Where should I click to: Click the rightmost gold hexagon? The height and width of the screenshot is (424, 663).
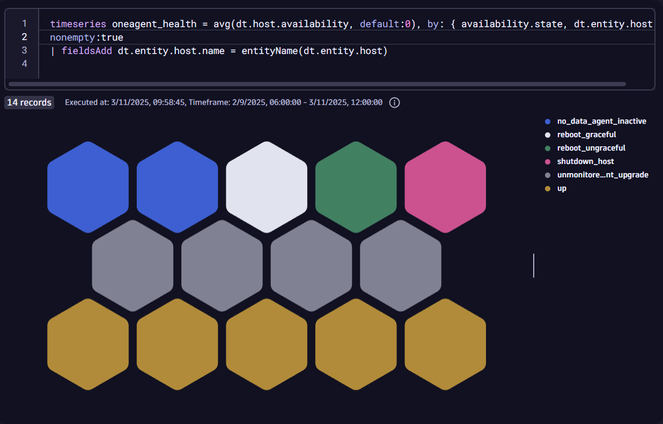tap(445, 343)
